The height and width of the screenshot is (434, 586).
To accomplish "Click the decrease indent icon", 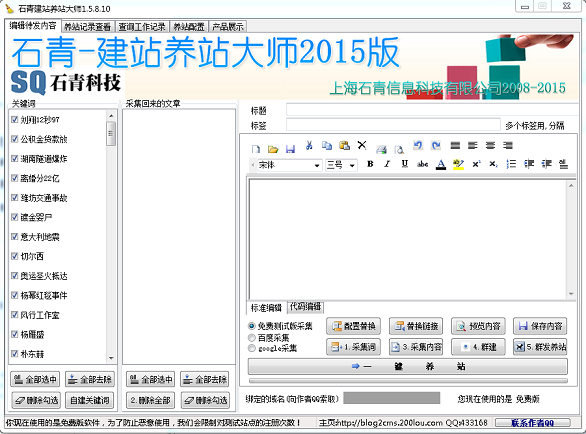I will coord(528,164).
